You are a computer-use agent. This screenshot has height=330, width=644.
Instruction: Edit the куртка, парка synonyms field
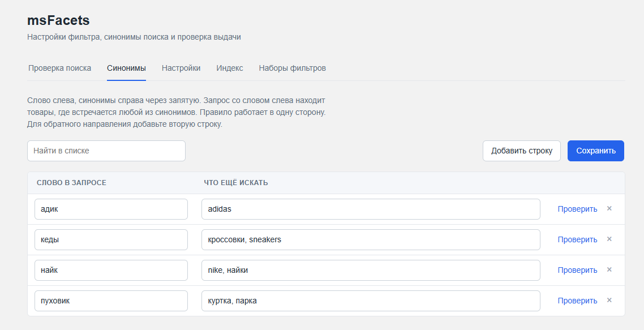[371, 301]
